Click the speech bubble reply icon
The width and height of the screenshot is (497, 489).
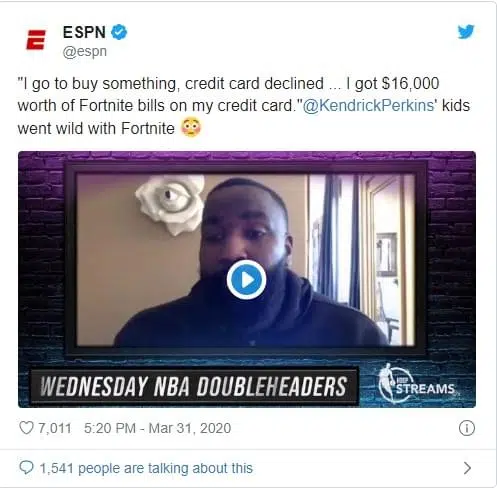pos(26,468)
